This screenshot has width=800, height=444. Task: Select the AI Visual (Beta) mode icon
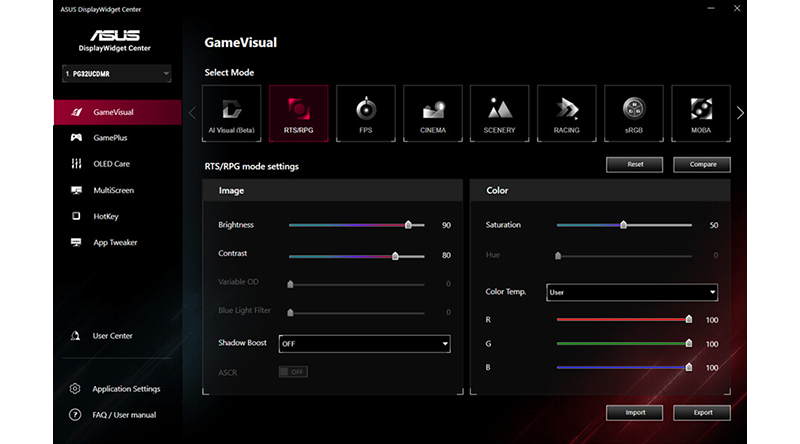(x=232, y=113)
